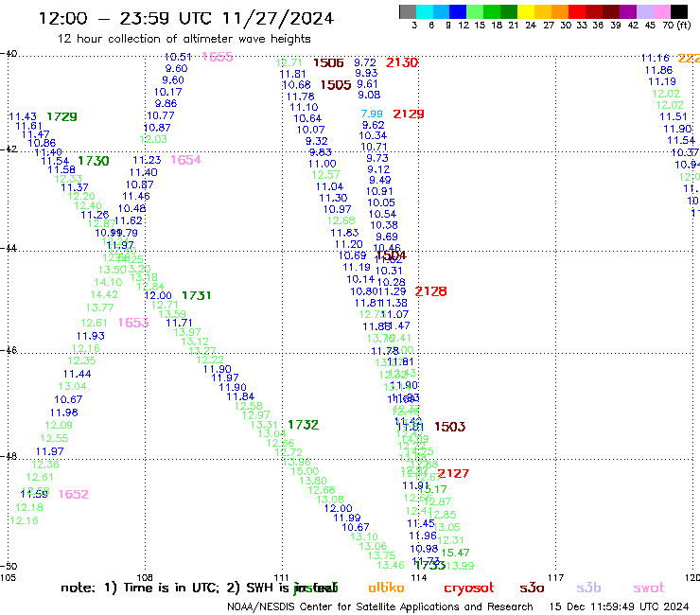
Task: Click the wave height value 9.72
Action: 365,62
